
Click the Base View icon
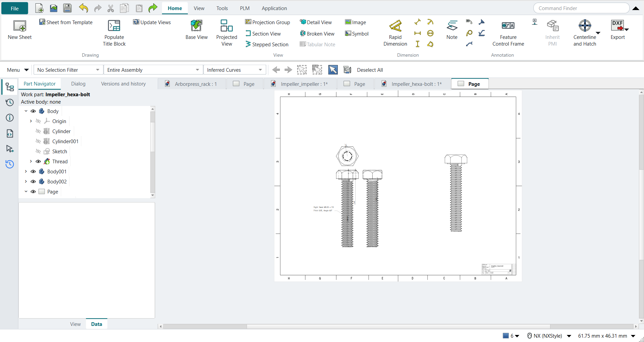[197, 26]
